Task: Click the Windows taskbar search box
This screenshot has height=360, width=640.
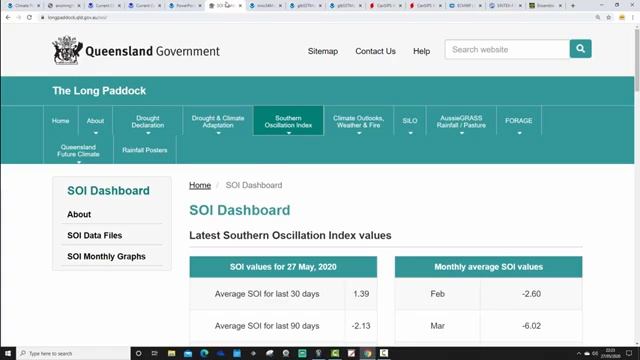Action: pos(74,353)
